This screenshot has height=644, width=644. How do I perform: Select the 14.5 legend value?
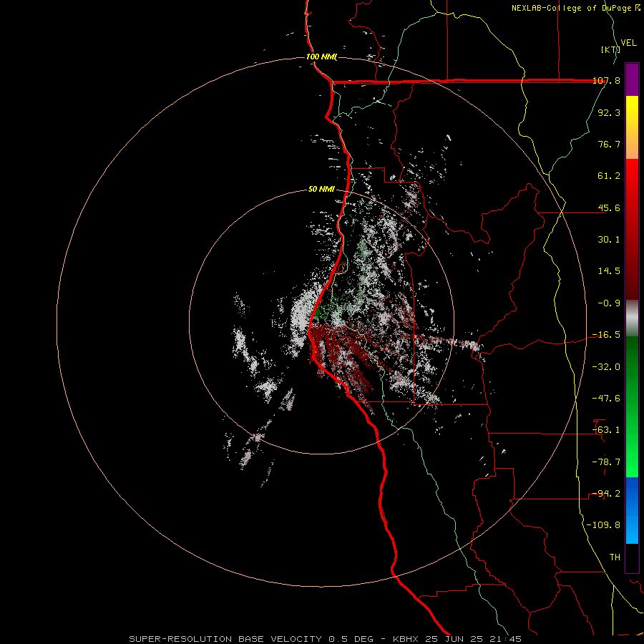click(x=609, y=271)
